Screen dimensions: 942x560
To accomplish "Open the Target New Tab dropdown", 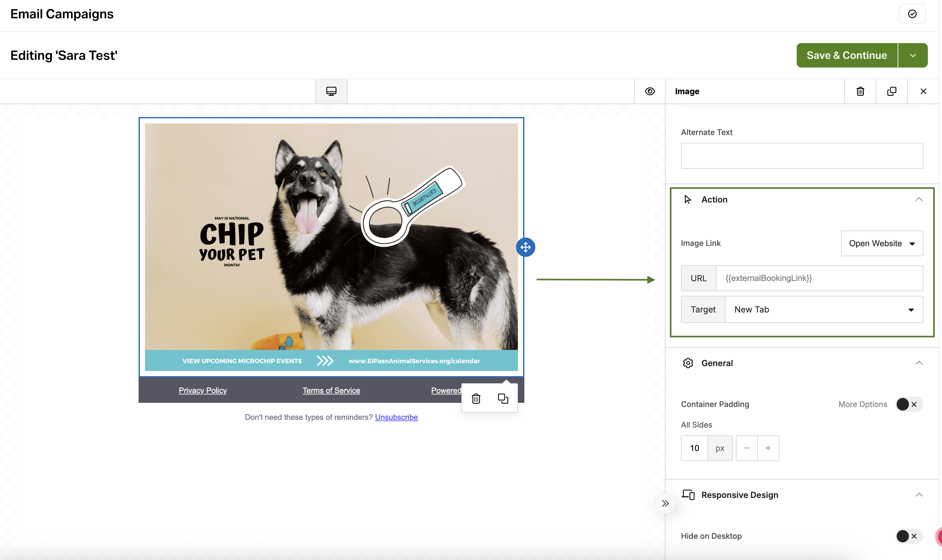I will pos(823,310).
